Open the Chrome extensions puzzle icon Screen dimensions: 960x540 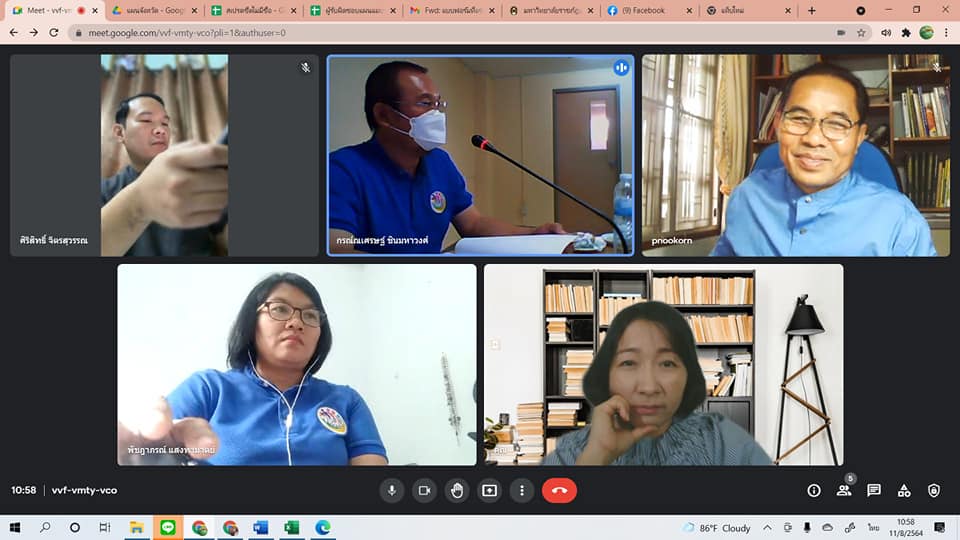click(x=906, y=32)
